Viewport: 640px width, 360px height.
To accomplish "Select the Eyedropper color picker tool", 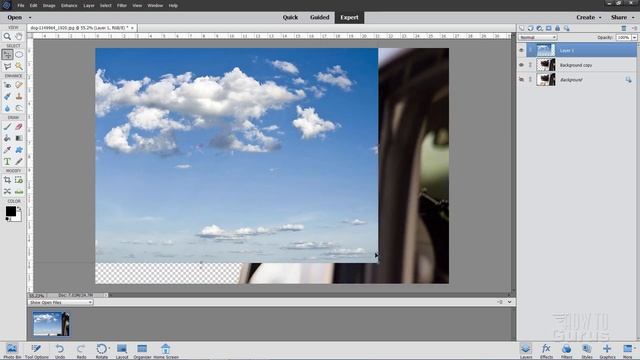I will click(7, 150).
